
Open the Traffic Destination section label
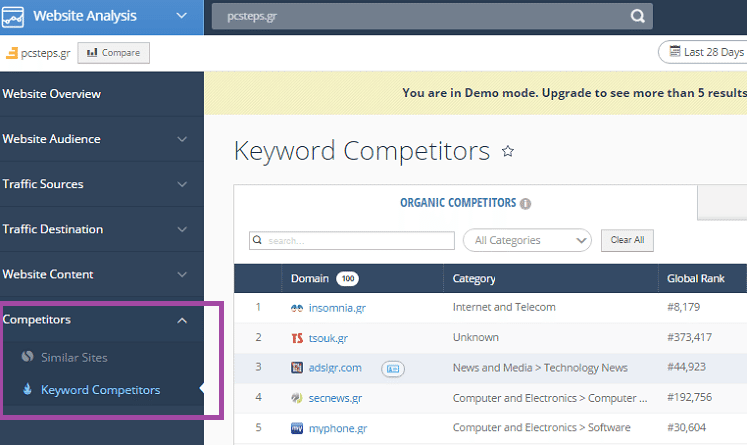click(52, 229)
